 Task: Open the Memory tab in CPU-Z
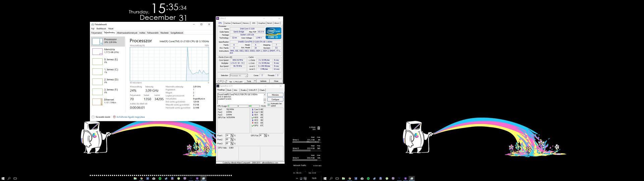(246, 23)
